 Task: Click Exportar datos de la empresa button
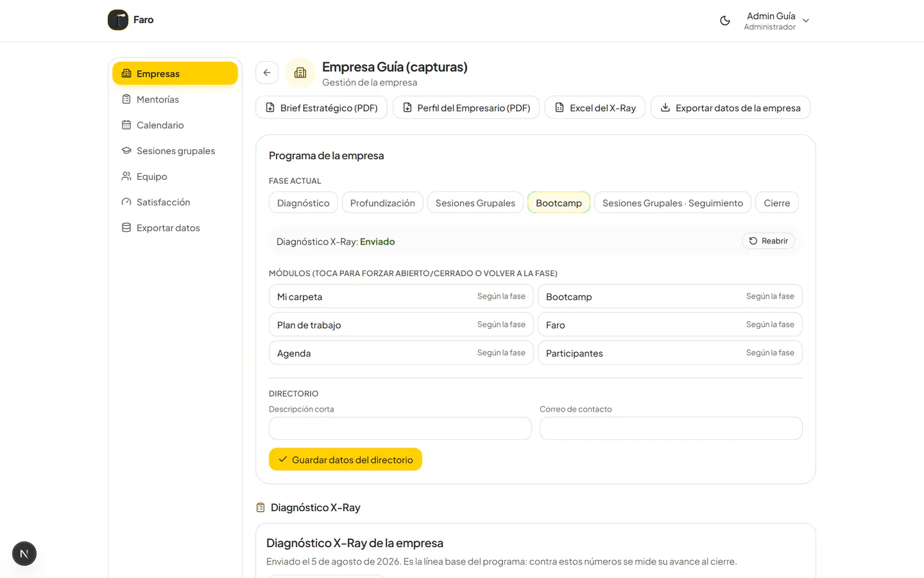coord(731,108)
